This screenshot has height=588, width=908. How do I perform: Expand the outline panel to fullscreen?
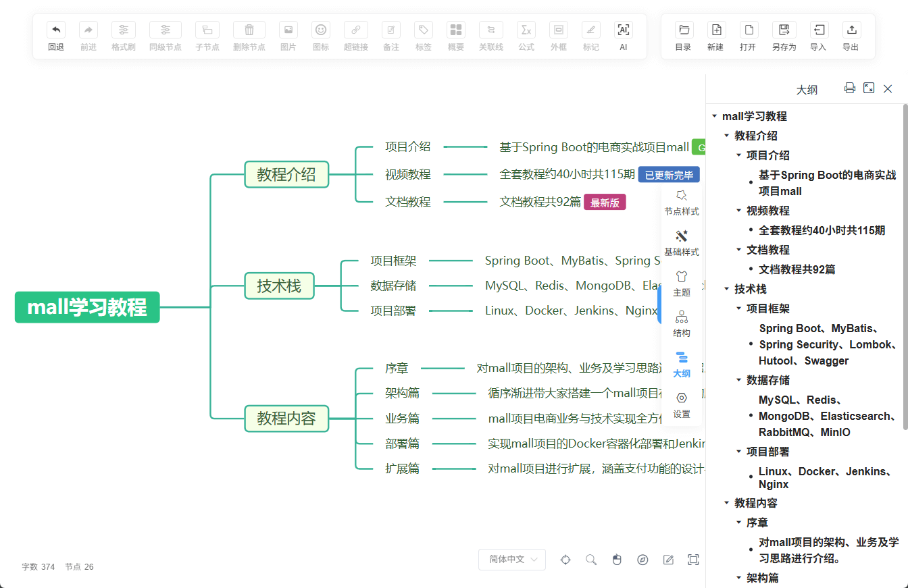coord(869,88)
